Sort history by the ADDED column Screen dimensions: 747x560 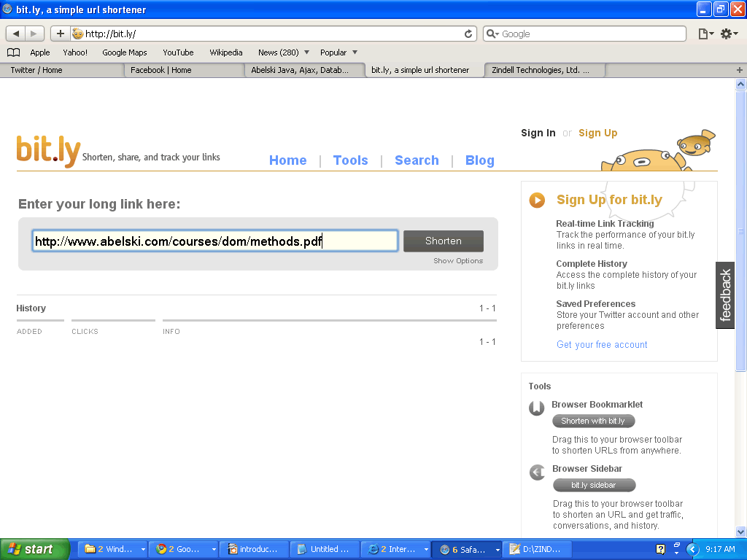pos(29,332)
